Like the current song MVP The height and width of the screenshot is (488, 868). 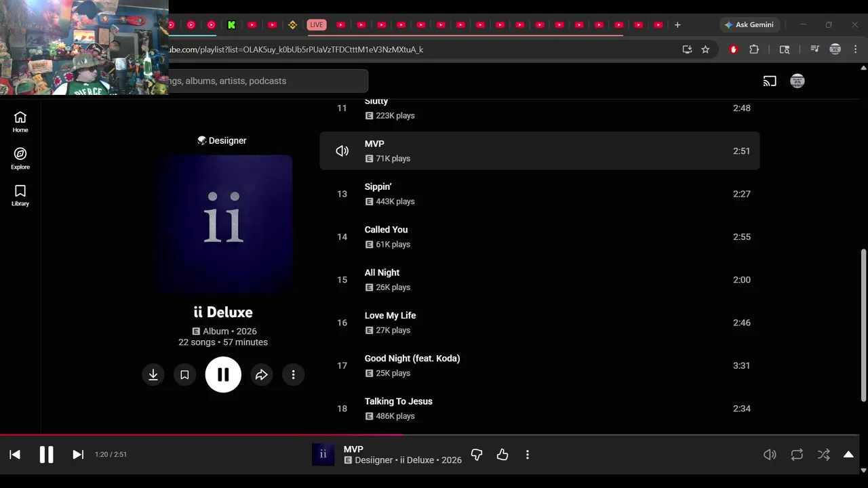tap(502, 455)
